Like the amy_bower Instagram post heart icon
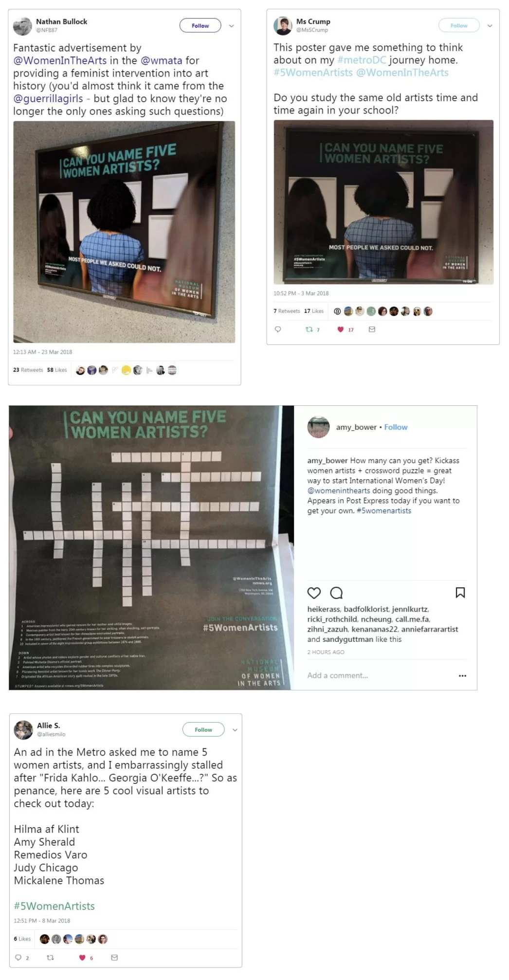This screenshot has height=980, width=509. [314, 593]
